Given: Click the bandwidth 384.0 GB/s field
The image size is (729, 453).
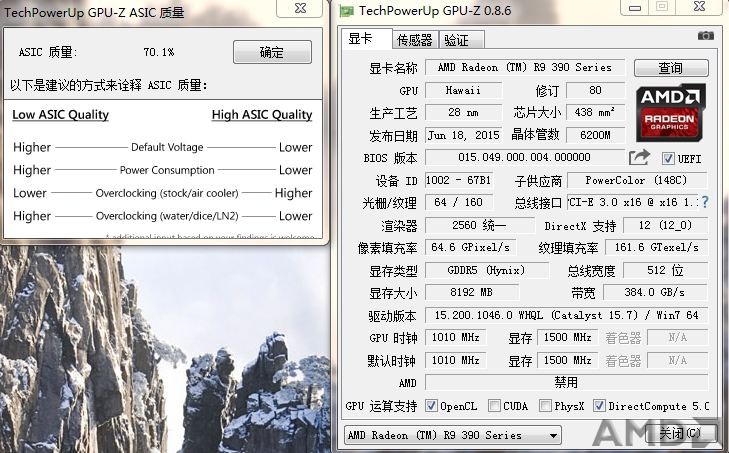Looking at the screenshot, I should [x=655, y=293].
